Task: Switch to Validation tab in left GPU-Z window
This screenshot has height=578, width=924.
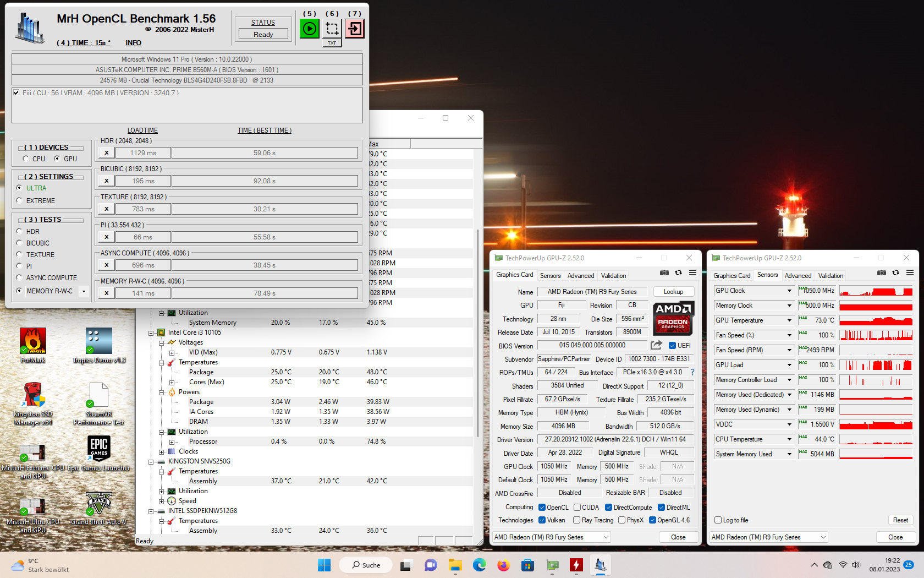Action: point(613,276)
